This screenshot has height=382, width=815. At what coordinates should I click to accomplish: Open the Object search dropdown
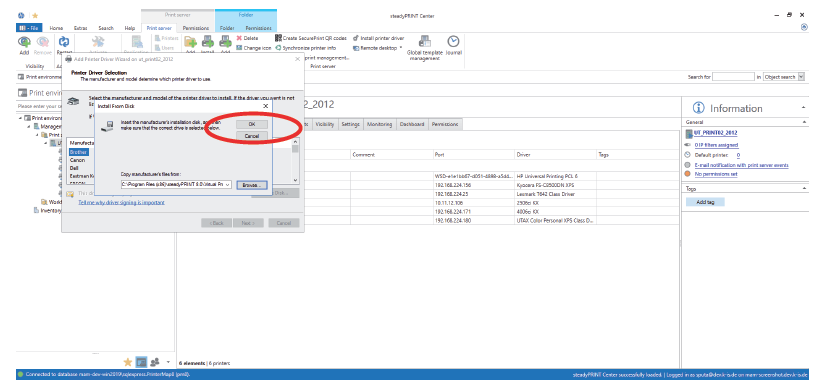[801, 77]
